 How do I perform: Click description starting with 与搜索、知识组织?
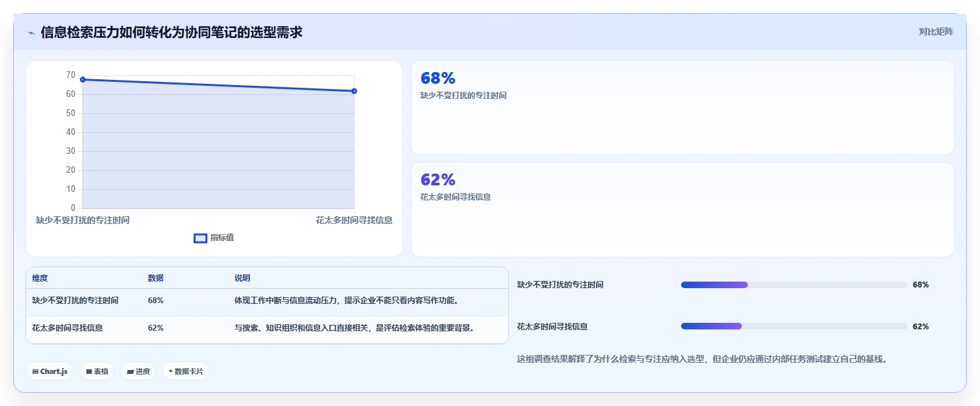[x=354, y=328]
